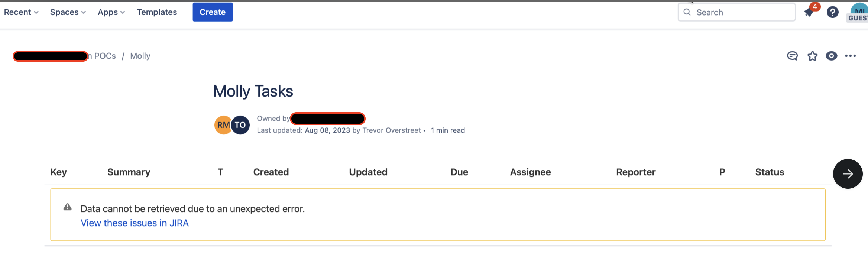Screen dimensions: 868x266
Task: Click the Molly Tasks page title
Action: [253, 91]
